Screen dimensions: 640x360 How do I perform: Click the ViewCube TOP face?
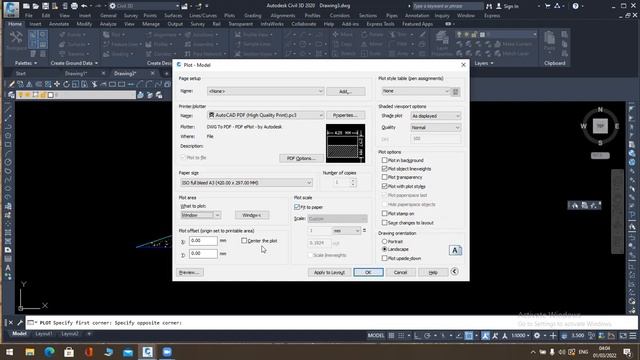click(600, 126)
